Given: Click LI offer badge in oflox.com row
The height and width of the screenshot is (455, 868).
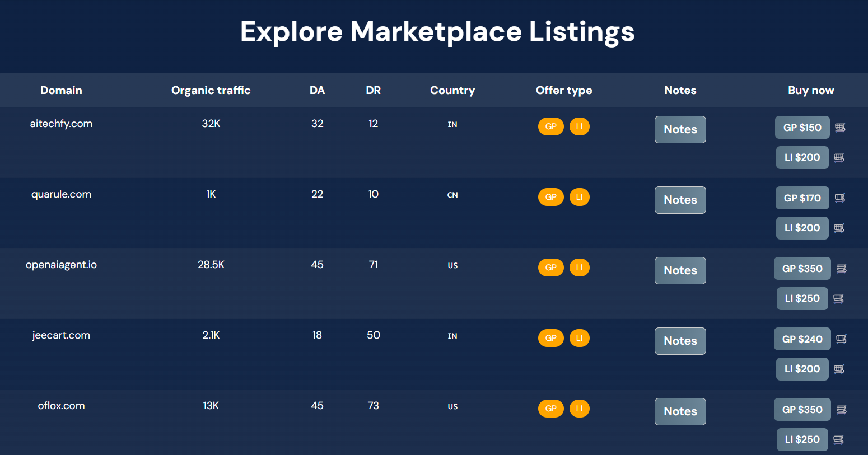Looking at the screenshot, I should pyautogui.click(x=580, y=409).
